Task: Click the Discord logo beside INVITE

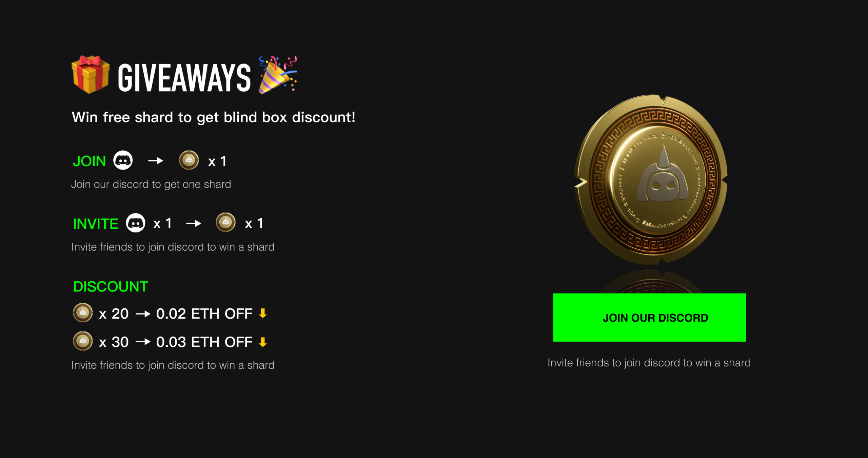Action: [136, 223]
